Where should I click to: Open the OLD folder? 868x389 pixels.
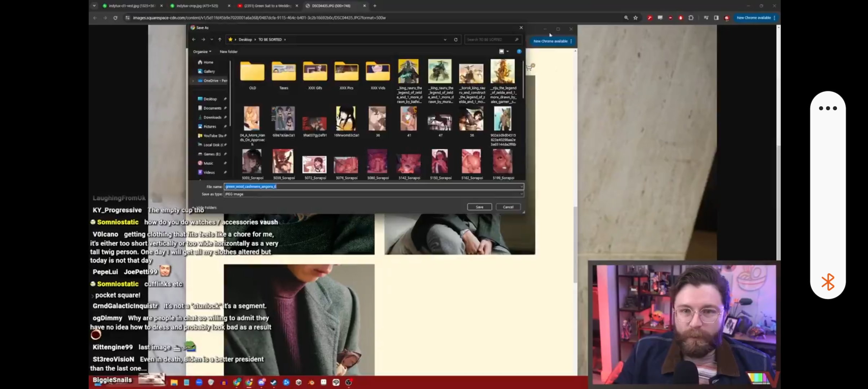(252, 75)
